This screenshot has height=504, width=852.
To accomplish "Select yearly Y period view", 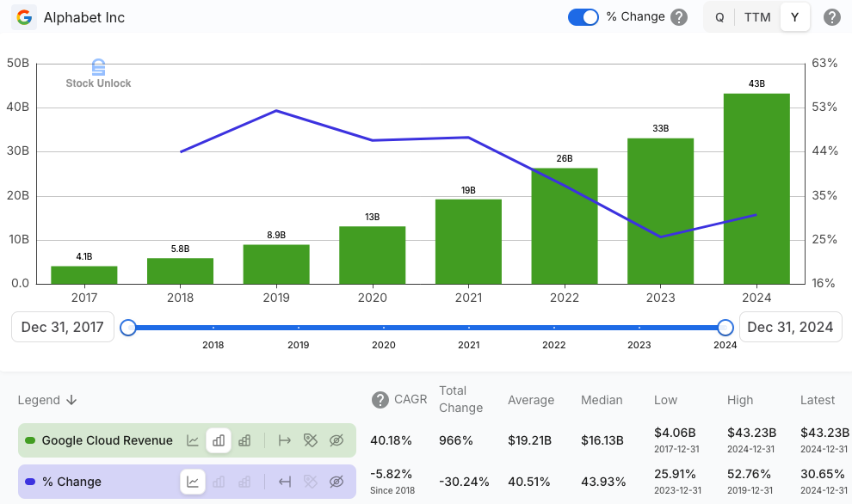I will coord(795,17).
